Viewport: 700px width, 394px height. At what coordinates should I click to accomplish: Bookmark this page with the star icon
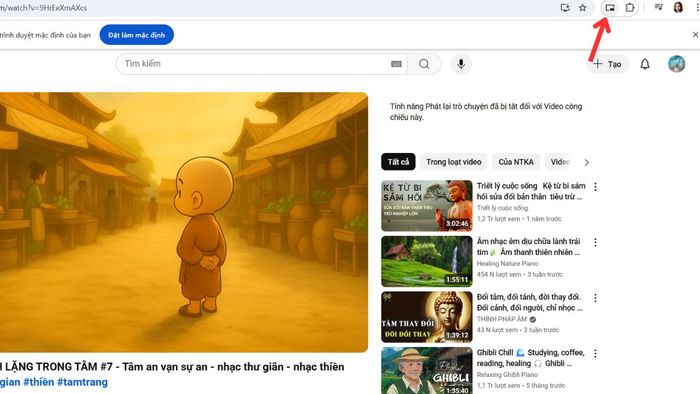coord(583,8)
